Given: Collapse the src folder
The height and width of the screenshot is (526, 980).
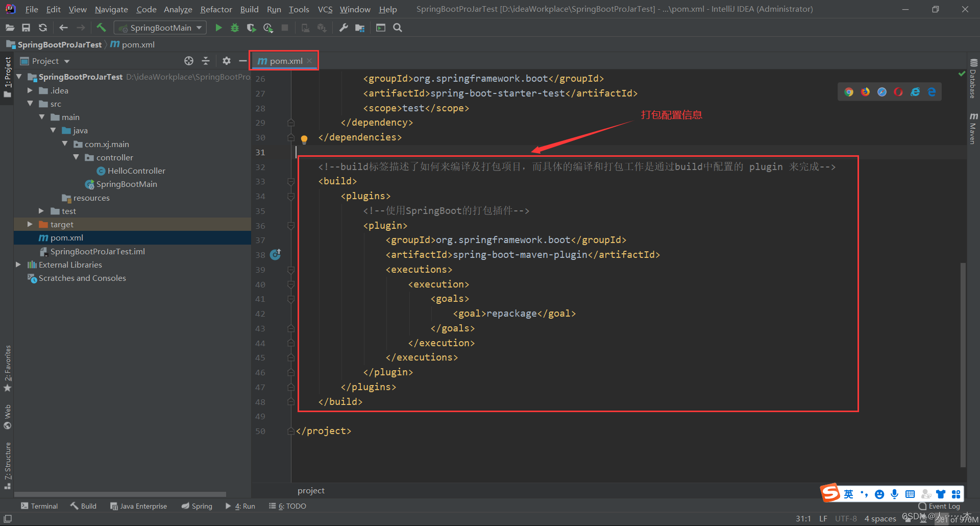Looking at the screenshot, I should click(30, 104).
